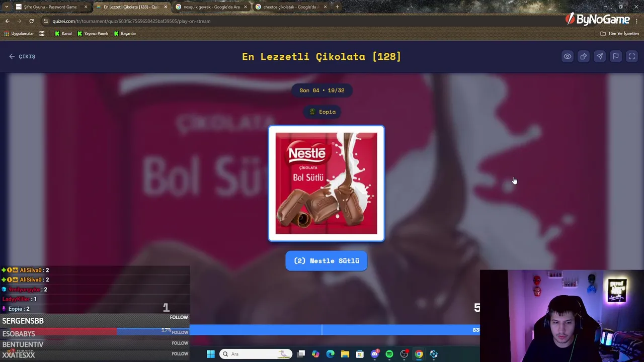The width and height of the screenshot is (644, 362).
Task: Open OBS Studio from the taskbar
Action: coord(404,354)
